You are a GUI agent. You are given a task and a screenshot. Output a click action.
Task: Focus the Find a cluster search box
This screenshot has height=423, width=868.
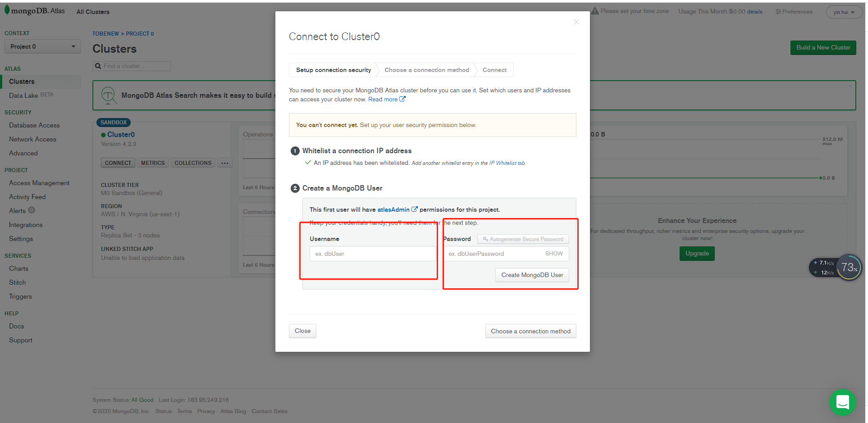tap(132, 66)
